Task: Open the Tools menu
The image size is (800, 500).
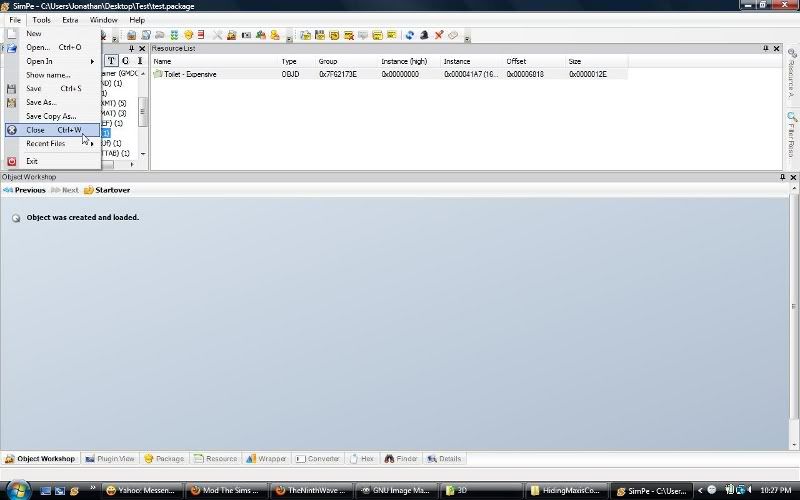Action: 41,20
